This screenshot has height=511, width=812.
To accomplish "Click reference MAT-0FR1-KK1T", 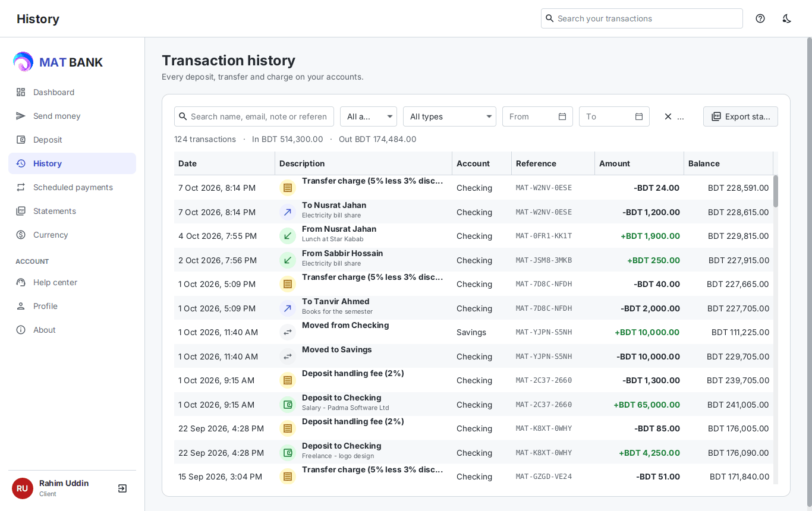I will click(x=544, y=236).
